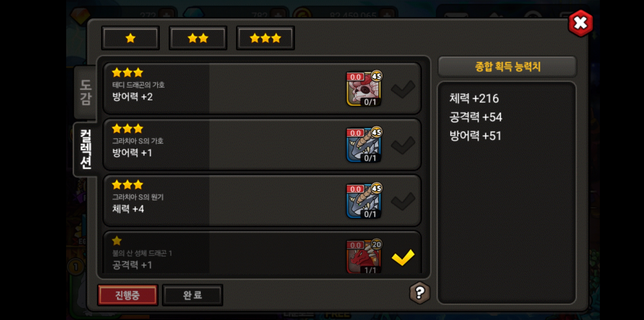Show 완료 completed collections
Screen dimensions: 644x320
[x=193, y=295]
